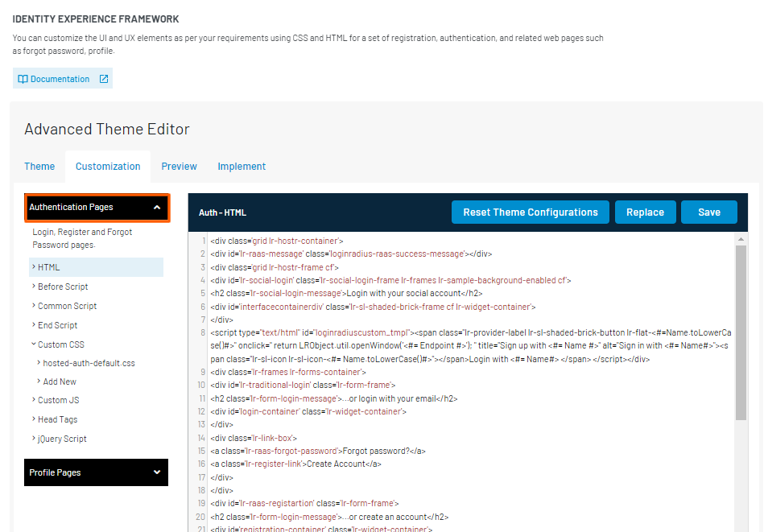Open the Documentation page

pyautogui.click(x=62, y=78)
